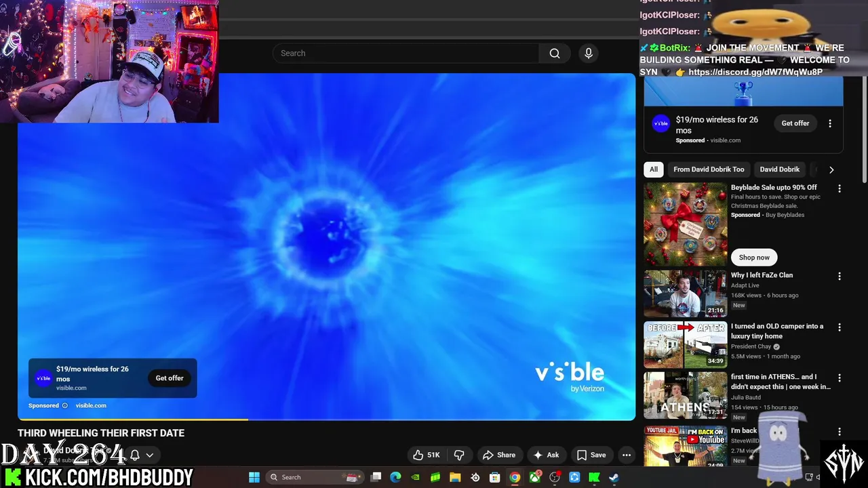Save the video to a playlist
The image size is (868, 488).
click(x=591, y=455)
